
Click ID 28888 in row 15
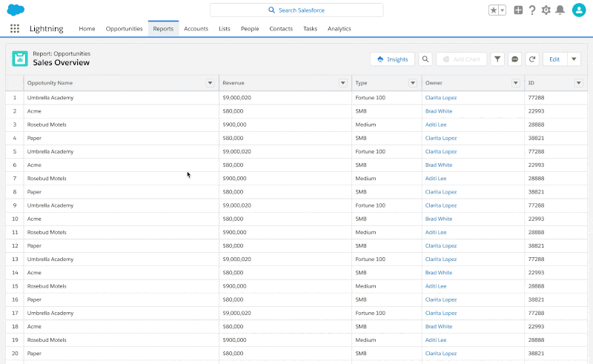pyautogui.click(x=536, y=286)
